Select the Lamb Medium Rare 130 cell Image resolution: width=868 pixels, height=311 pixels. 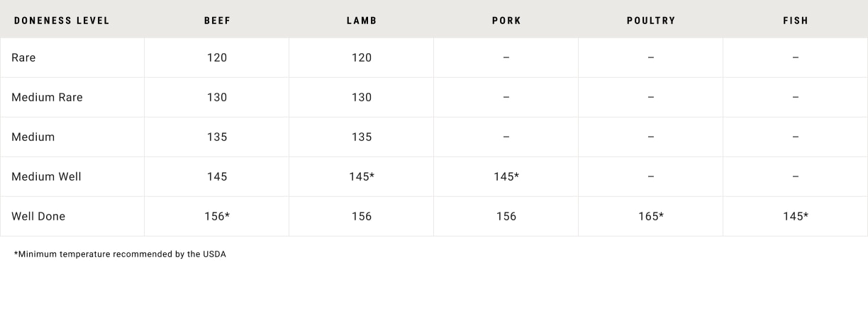[x=362, y=97]
